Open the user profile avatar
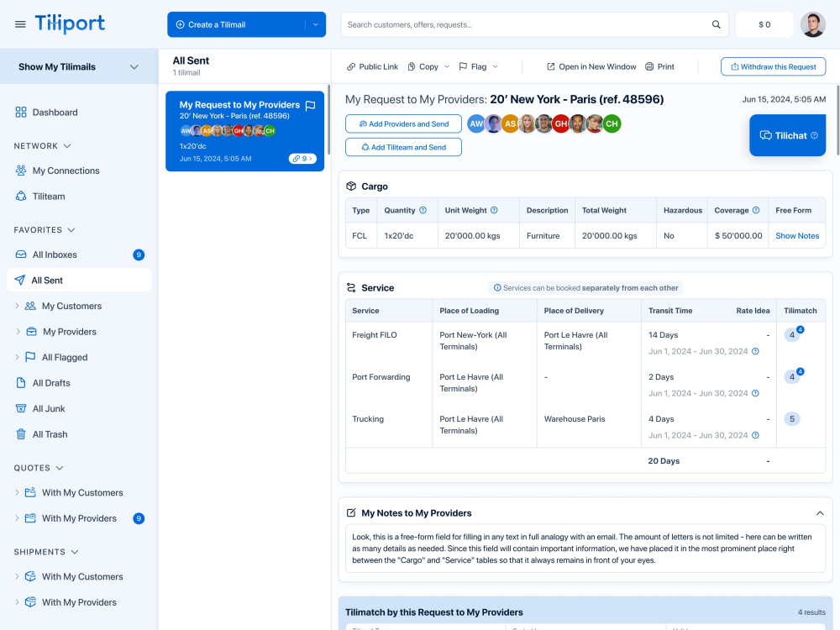This screenshot has height=630, width=840. coord(812,24)
